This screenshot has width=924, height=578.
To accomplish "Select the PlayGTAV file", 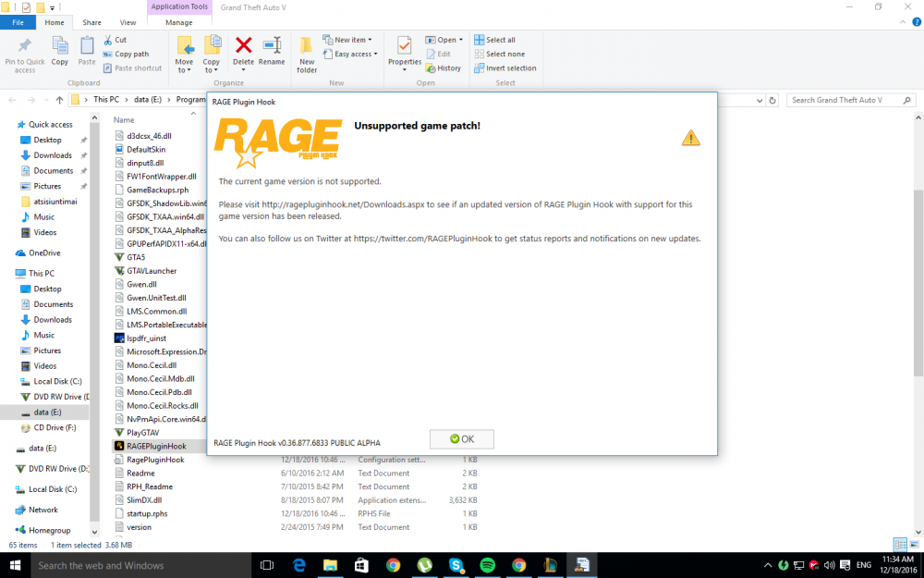I will point(142,432).
